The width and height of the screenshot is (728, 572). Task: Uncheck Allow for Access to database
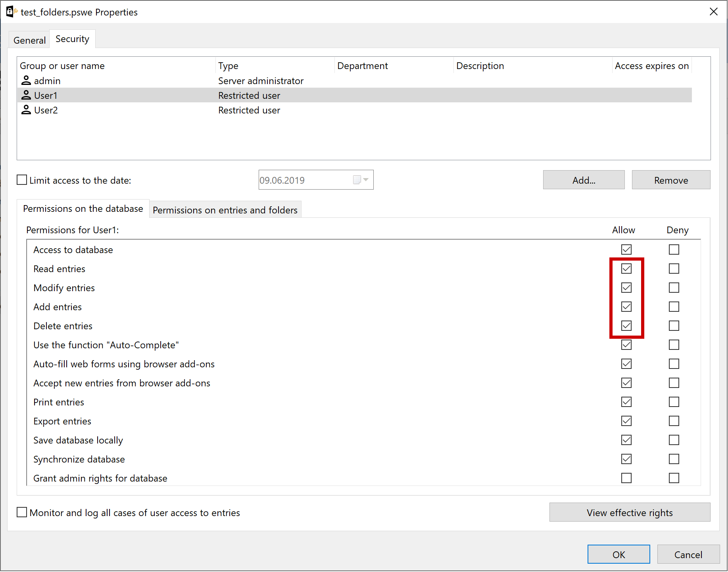pyautogui.click(x=626, y=250)
